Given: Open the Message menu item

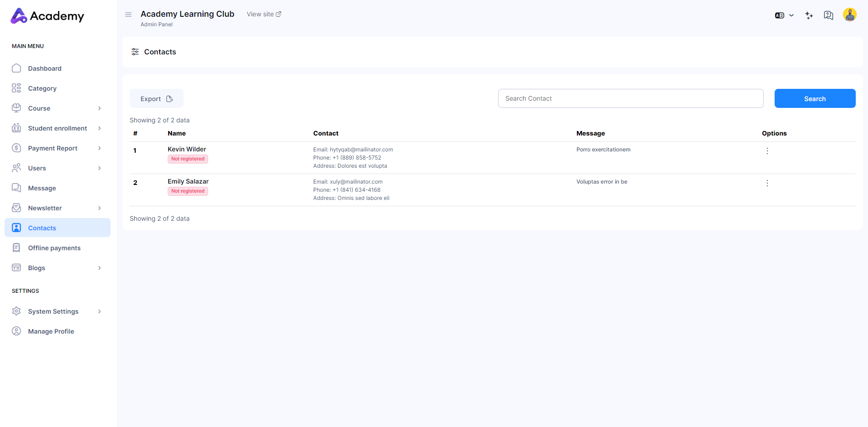Looking at the screenshot, I should click(x=42, y=188).
